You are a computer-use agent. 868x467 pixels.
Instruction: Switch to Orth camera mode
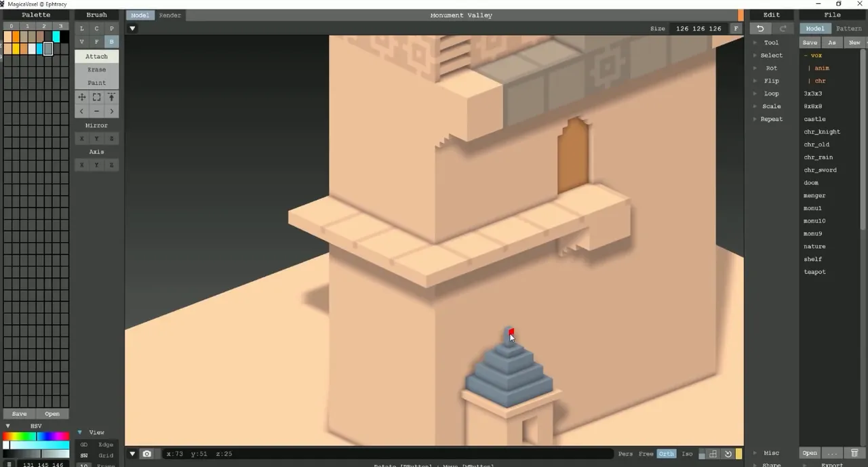point(666,453)
